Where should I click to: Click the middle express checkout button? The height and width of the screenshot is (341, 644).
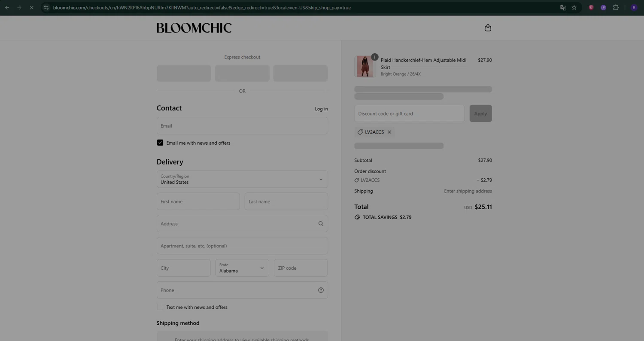(242, 73)
